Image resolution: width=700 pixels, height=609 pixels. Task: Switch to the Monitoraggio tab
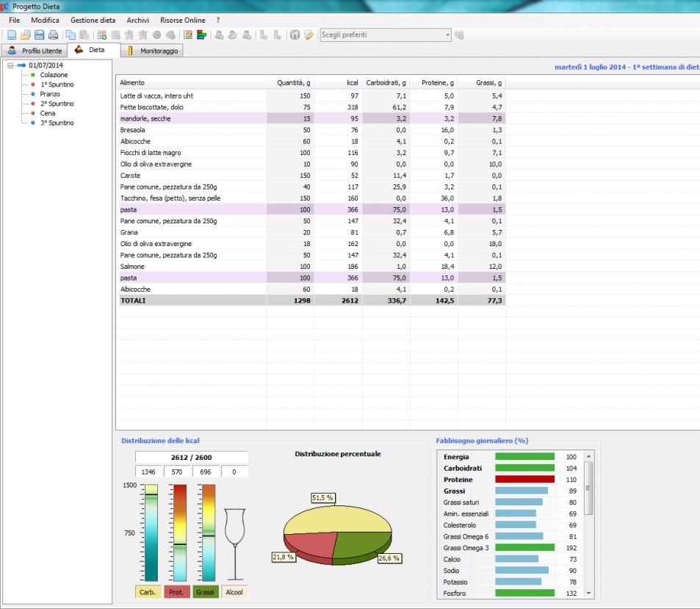pyautogui.click(x=154, y=51)
